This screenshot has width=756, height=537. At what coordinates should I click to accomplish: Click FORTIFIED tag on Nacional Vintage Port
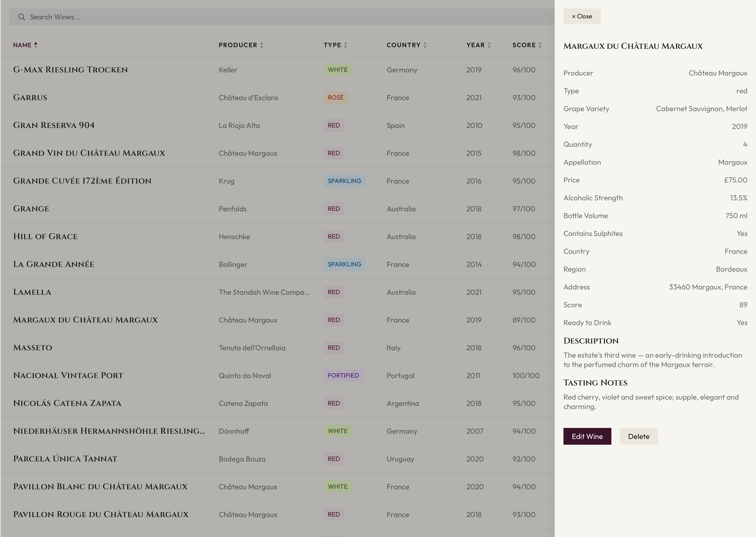[x=343, y=375]
